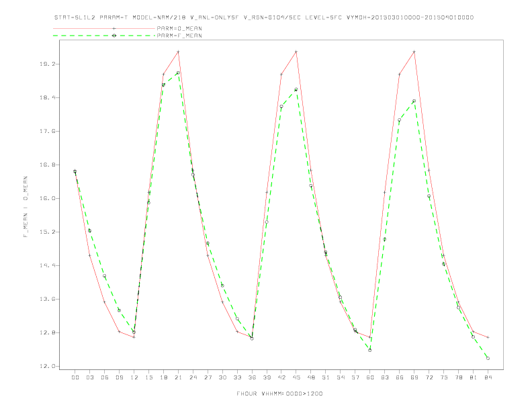The height and width of the screenshot is (411, 532).
Task: Click the 13.6 y-axis tick label
Action: pos(46,299)
